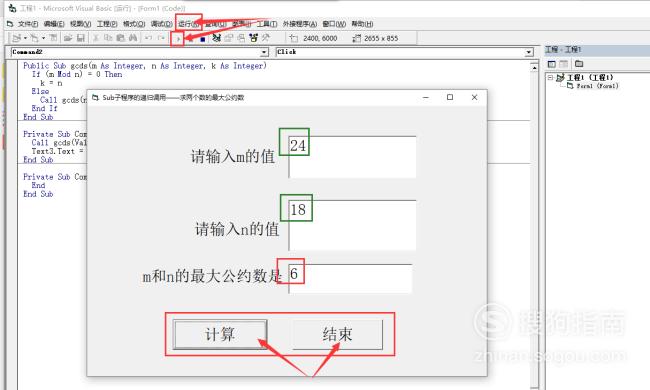This screenshot has width=650, height=390.
Task: Click the Undo toolbar icon
Action: 148,38
